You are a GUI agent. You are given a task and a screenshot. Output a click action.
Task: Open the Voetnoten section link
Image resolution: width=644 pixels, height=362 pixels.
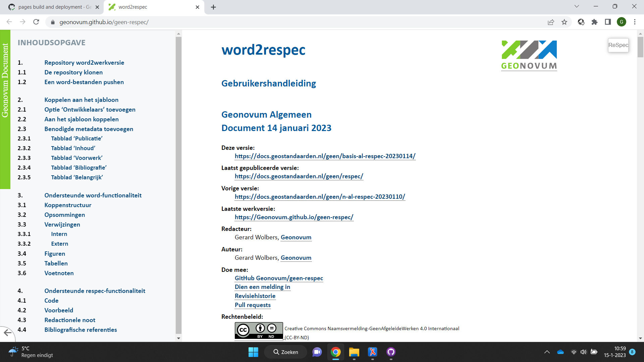59,273
